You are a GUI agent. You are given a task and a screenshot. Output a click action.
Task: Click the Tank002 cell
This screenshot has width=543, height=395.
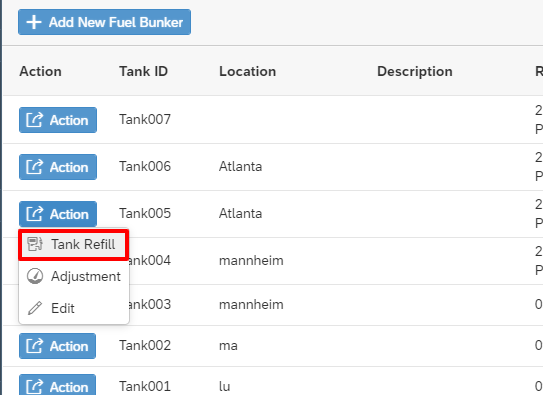[x=145, y=345]
